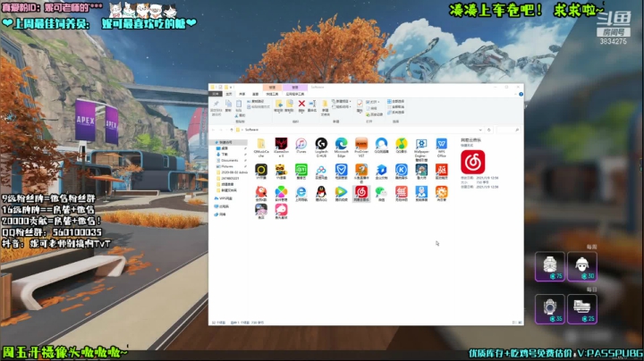Select the 腾讯QQ penguin shortcut

click(321, 194)
